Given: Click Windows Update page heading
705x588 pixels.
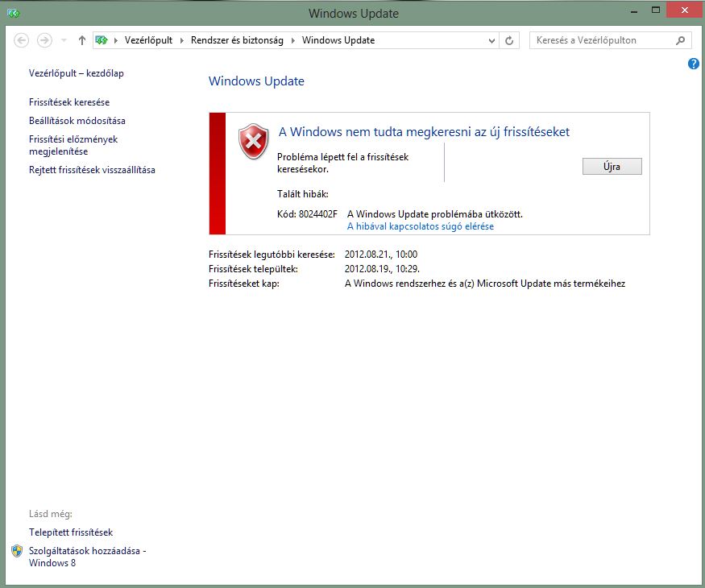Looking at the screenshot, I should [x=256, y=81].
